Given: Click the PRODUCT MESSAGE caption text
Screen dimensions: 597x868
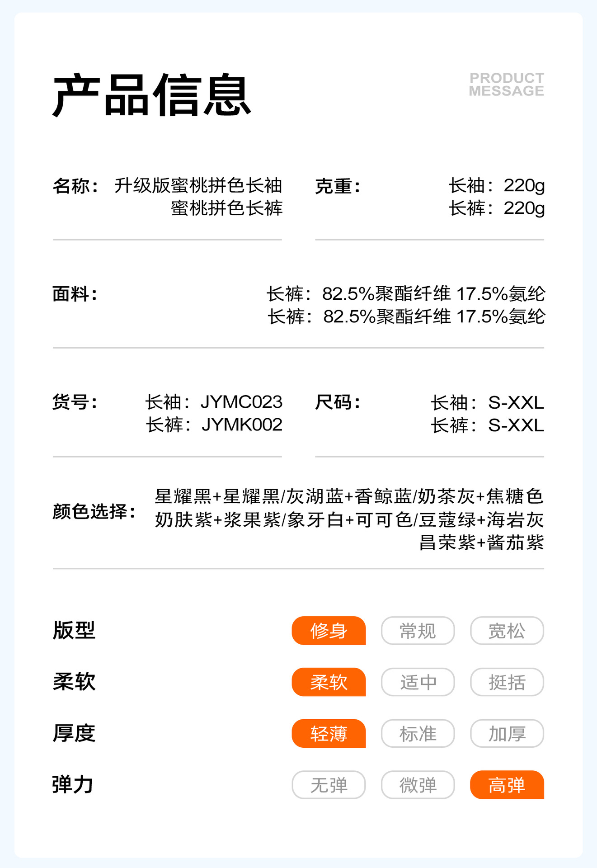Looking at the screenshot, I should coord(506,85).
